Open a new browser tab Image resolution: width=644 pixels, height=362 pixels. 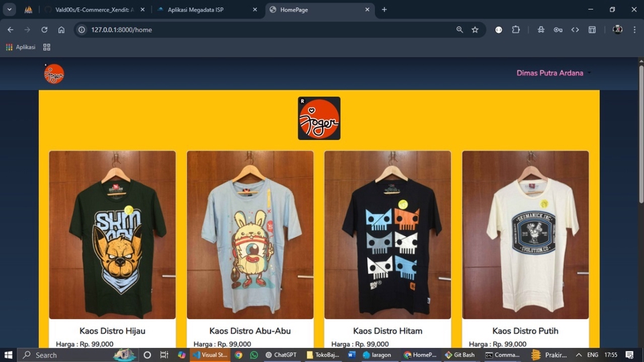[384, 9]
